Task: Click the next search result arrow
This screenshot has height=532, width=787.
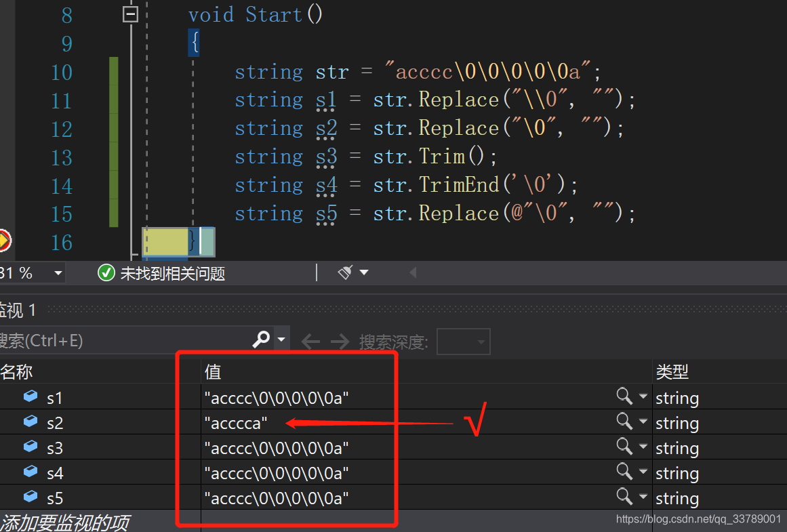Action: pos(340,342)
